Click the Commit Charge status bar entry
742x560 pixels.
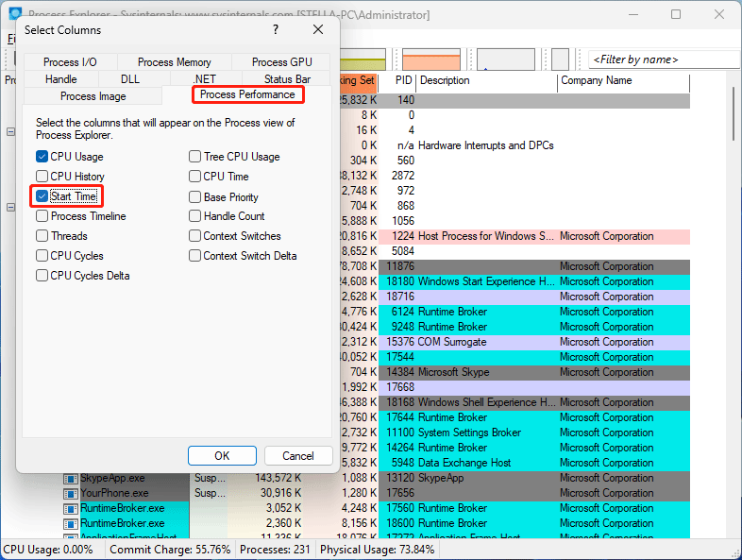pyautogui.click(x=170, y=550)
